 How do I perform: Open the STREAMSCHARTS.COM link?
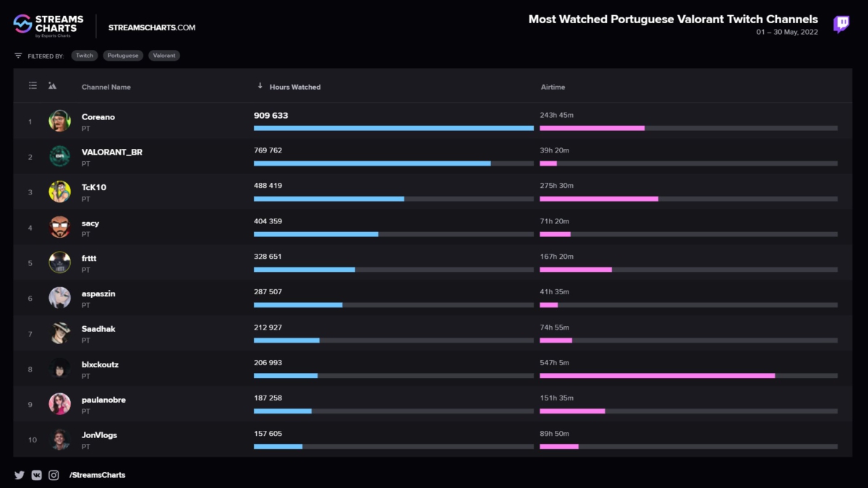pos(152,27)
